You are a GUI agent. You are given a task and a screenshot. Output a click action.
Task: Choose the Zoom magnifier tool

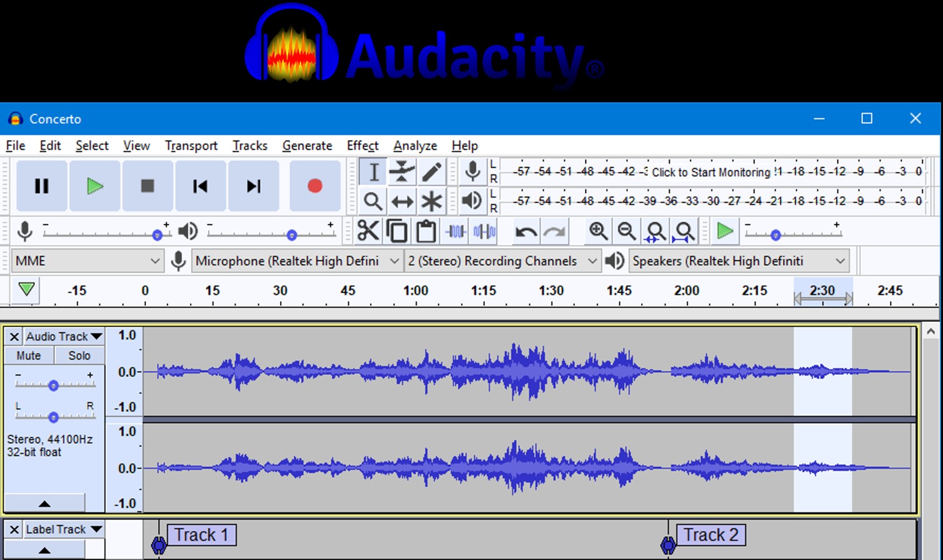[372, 201]
